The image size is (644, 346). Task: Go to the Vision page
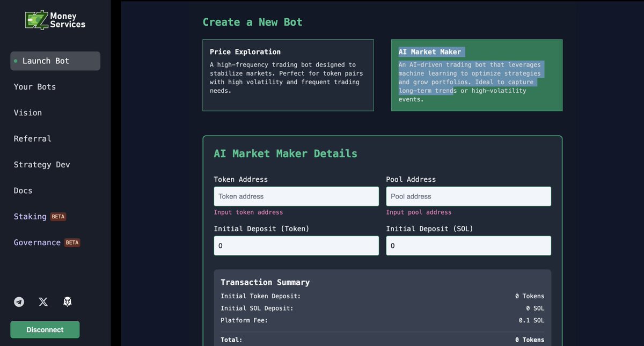click(x=27, y=113)
